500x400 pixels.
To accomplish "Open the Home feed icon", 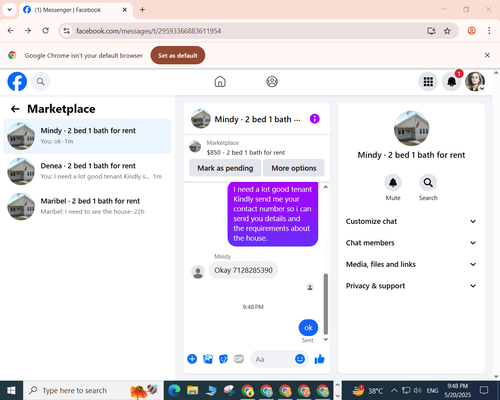I will [220, 81].
